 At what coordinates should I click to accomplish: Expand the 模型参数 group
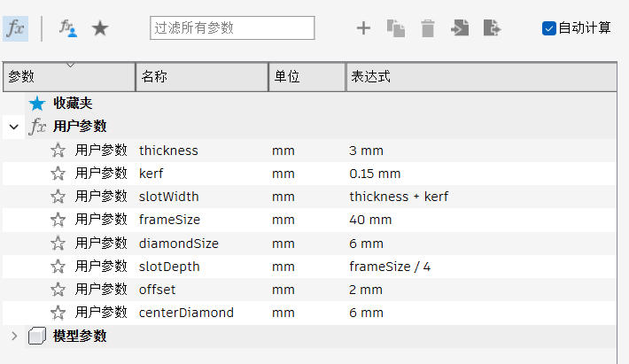tap(13, 336)
